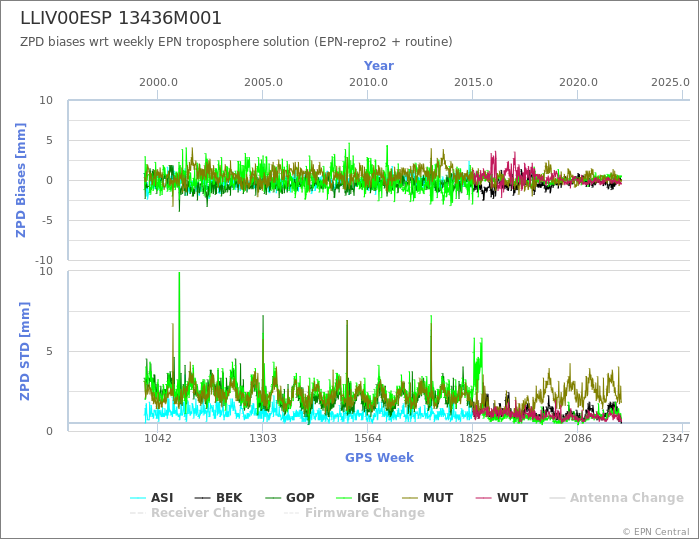
Task: Click the GPS week 1825 tick label
Action: 473,438
